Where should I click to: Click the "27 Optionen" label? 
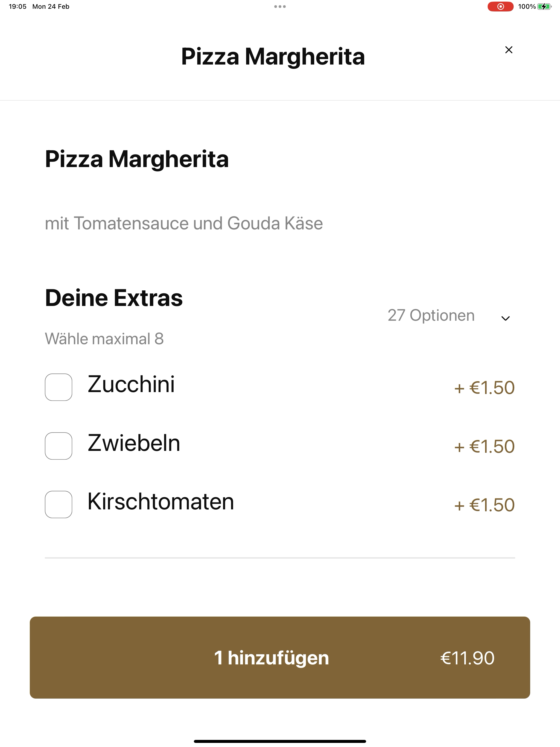[431, 316]
